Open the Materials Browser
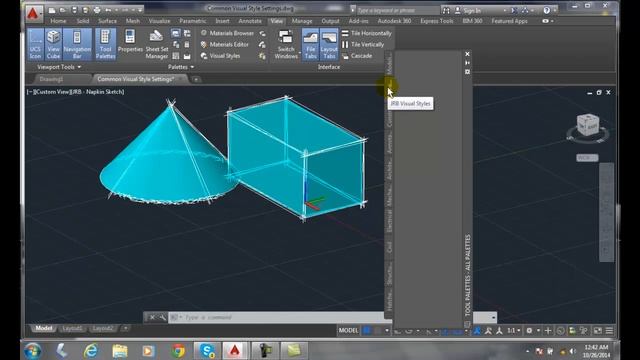The width and height of the screenshot is (640, 360). point(227,33)
